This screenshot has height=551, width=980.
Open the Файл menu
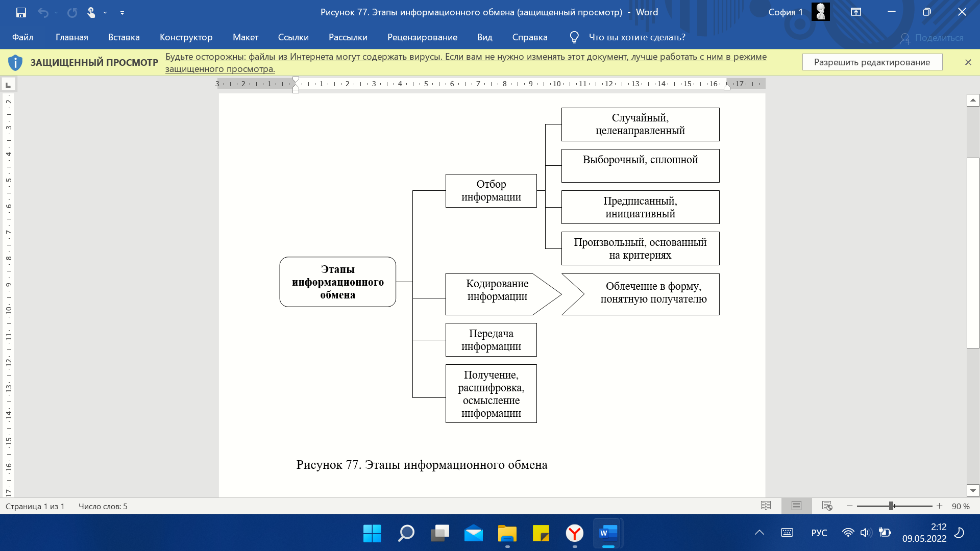[22, 37]
